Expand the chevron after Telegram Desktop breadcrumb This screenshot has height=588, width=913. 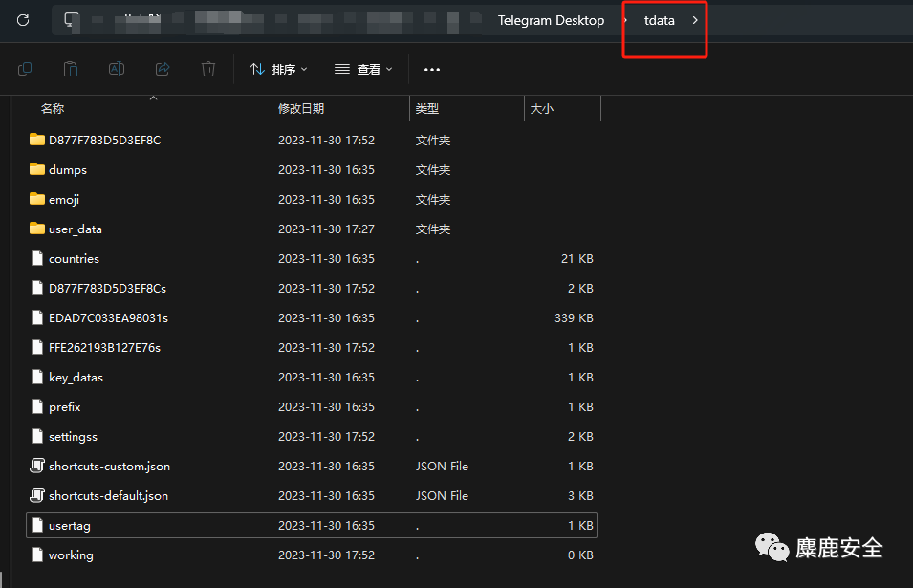(625, 20)
